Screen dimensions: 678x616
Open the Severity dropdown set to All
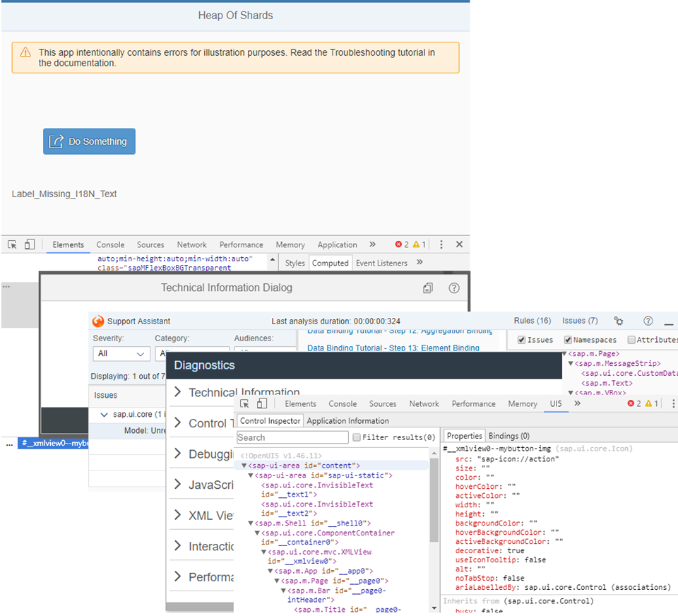tap(121, 353)
